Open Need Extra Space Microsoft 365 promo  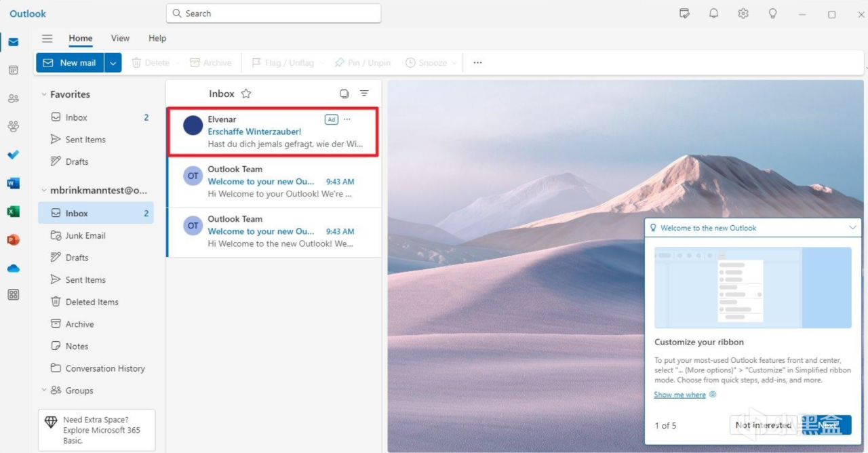point(97,430)
